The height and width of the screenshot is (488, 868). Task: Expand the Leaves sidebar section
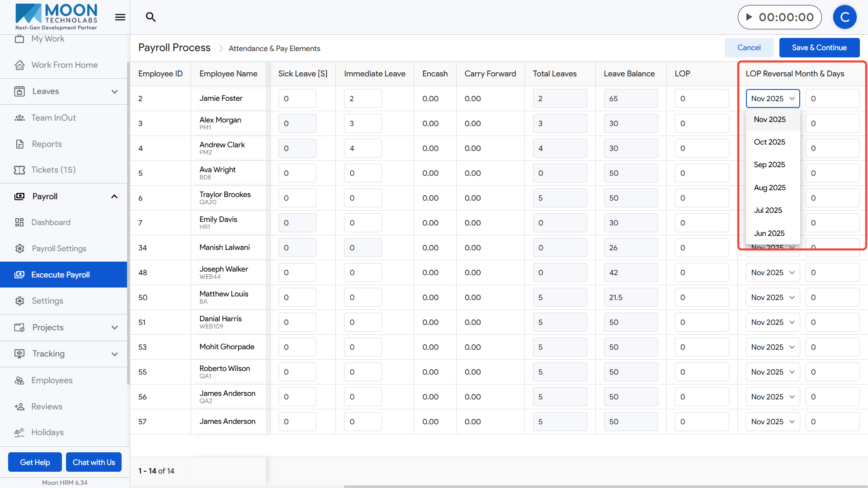(x=114, y=92)
